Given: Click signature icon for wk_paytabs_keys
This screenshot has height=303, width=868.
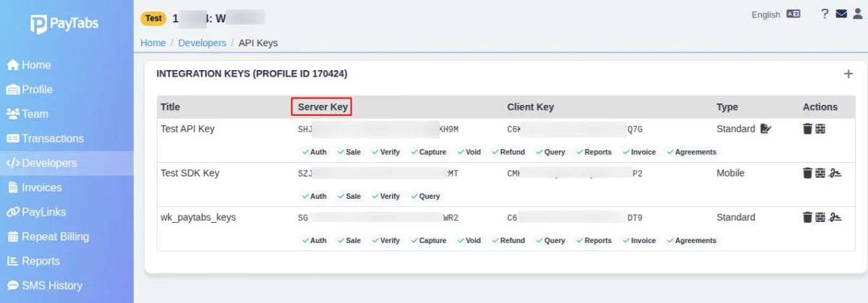Looking at the screenshot, I should (x=835, y=217).
